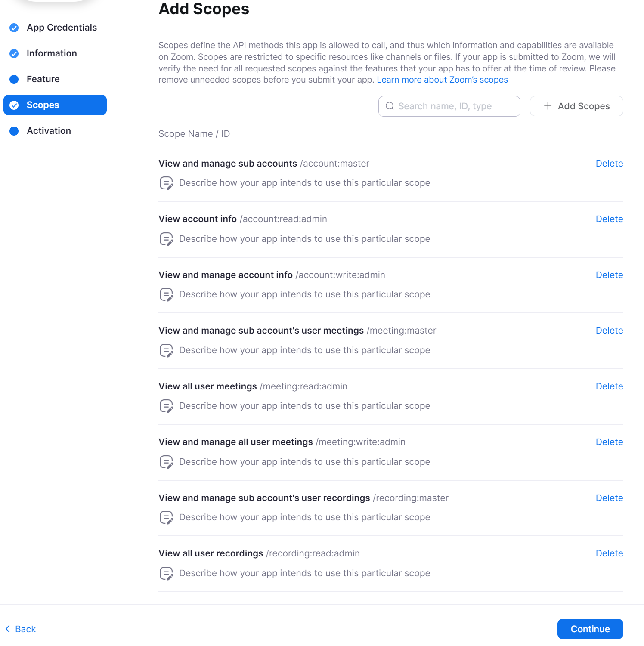Open the Information step
This screenshot has width=644, height=646.
52,53
